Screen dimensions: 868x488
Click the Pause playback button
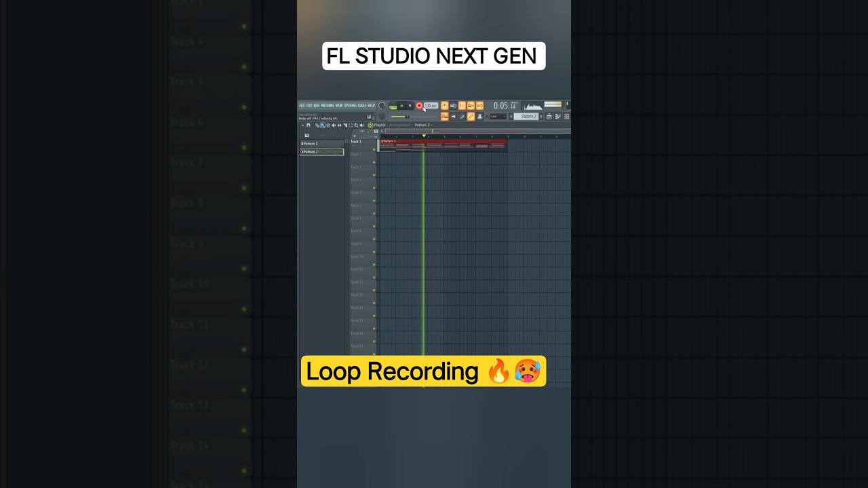coord(401,106)
